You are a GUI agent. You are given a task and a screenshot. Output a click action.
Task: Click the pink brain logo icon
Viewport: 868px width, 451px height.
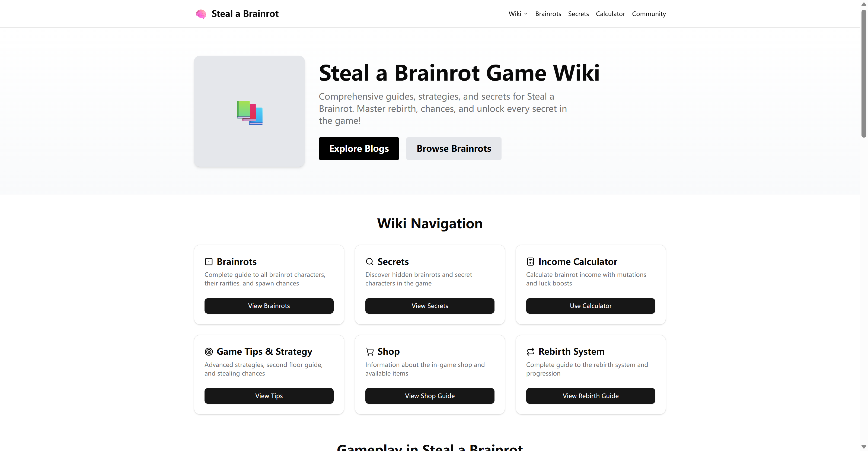coord(201,14)
